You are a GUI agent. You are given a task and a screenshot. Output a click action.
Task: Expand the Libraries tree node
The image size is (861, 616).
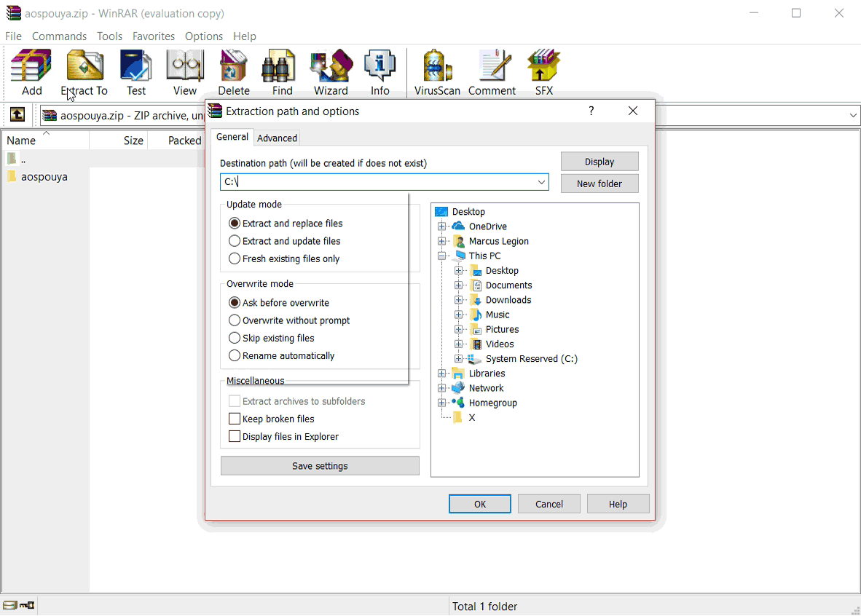[x=441, y=374]
